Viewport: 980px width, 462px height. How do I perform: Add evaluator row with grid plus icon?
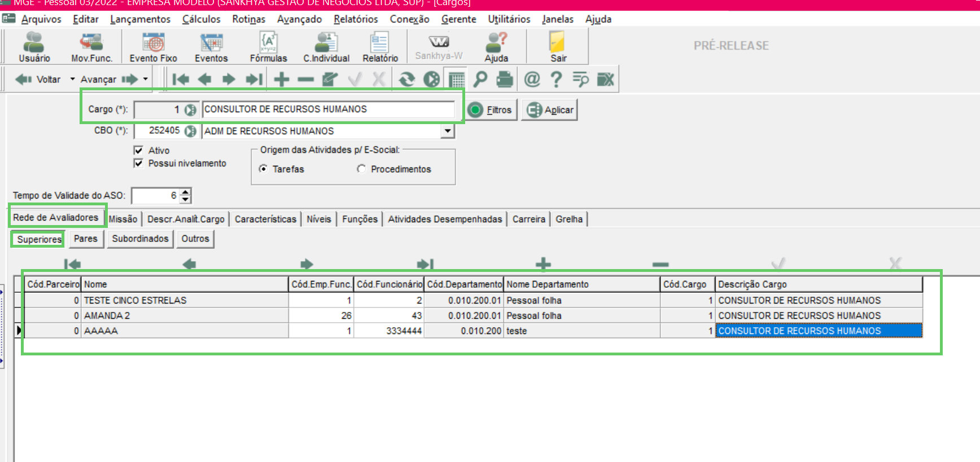coord(543,263)
